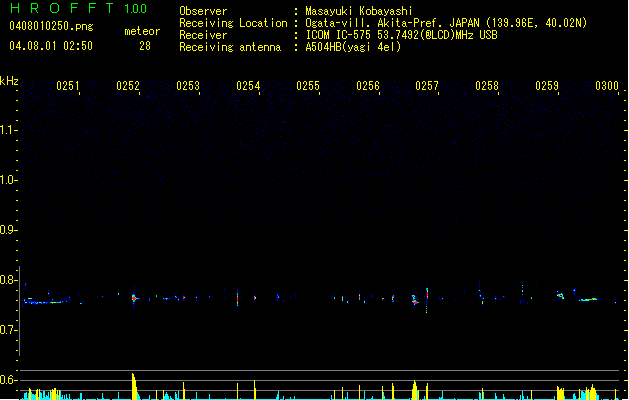The width and height of the screenshot is (629, 400).
Task: Click the 0253 time axis marker
Action: point(188,86)
